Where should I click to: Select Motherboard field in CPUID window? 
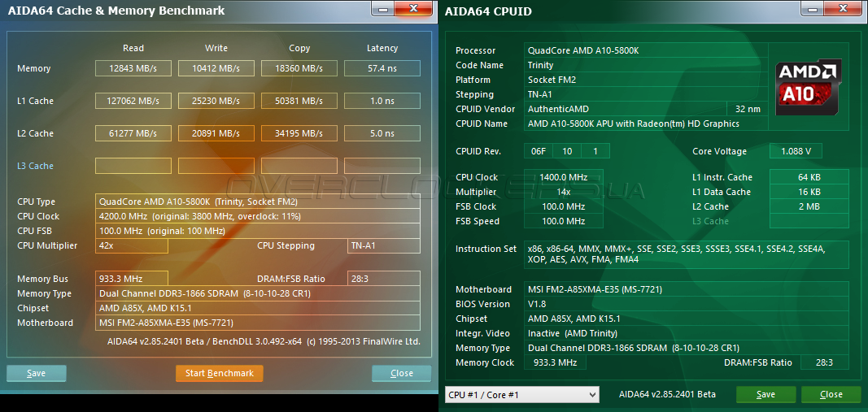[687, 289]
